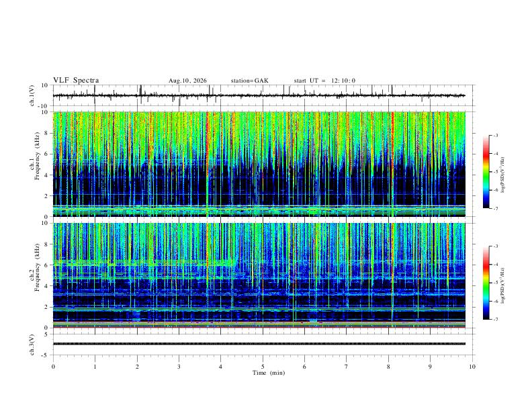Image resolution: width=532 pixels, height=411 pixels.
Task: Click the ch.1(V) waveform axis label
Action: (x=32, y=95)
